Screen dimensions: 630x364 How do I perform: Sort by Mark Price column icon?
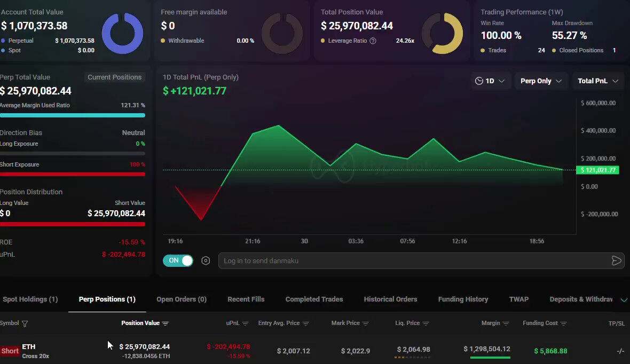tap(366, 323)
